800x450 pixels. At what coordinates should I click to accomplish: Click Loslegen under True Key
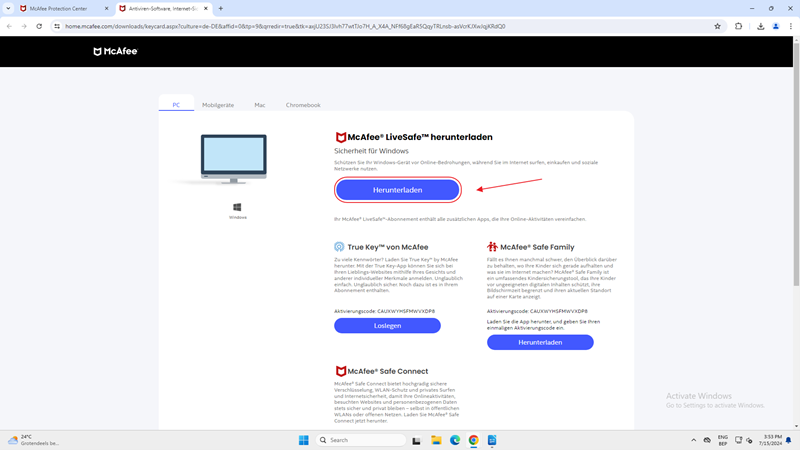[x=387, y=326]
